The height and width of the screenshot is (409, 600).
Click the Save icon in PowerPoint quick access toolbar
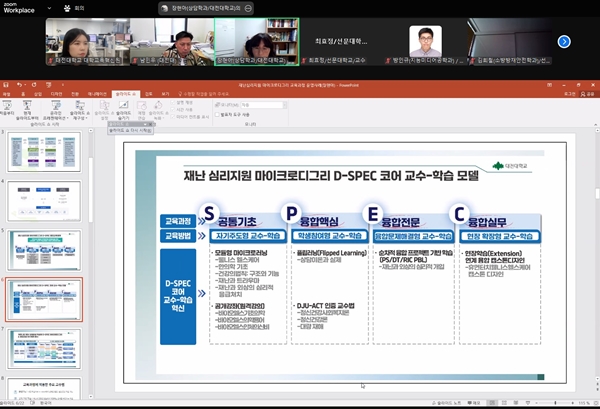point(5,85)
